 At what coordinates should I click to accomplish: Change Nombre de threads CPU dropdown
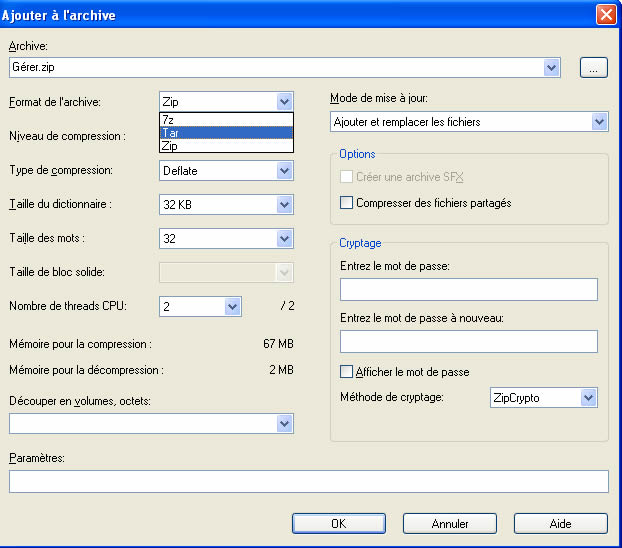point(232,307)
